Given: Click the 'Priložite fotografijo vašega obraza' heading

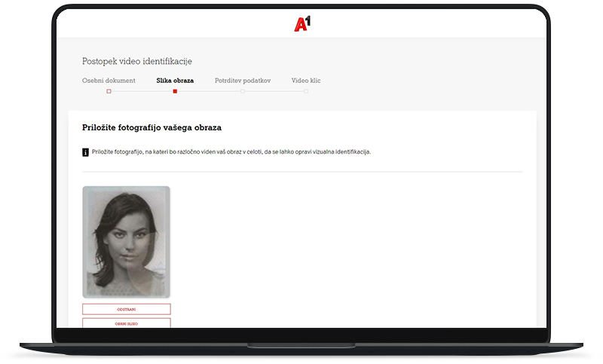Looking at the screenshot, I should 152,127.
